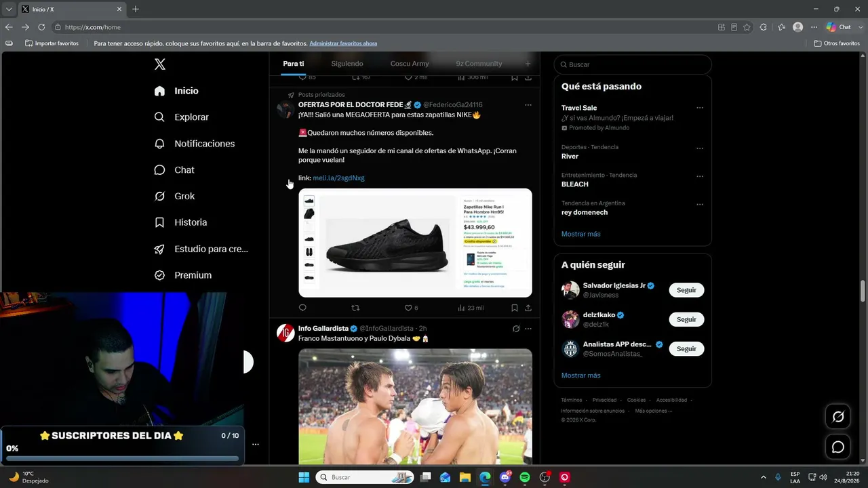Open the Chat sidebar item
The width and height of the screenshot is (868, 488).
click(x=174, y=170)
